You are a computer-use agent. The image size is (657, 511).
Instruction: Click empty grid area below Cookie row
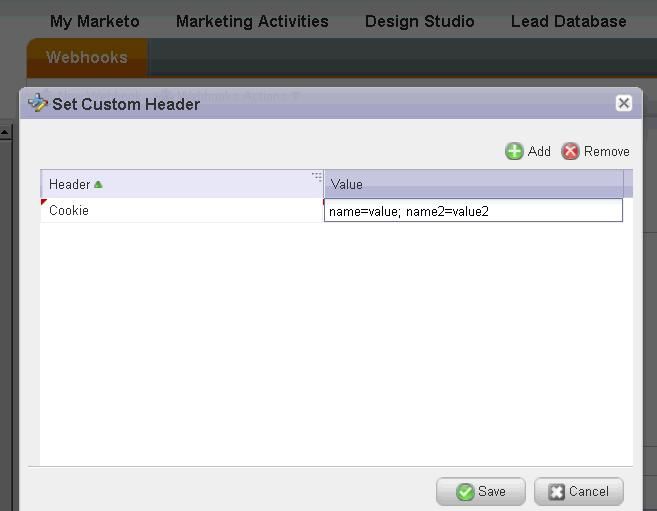coord(335,340)
